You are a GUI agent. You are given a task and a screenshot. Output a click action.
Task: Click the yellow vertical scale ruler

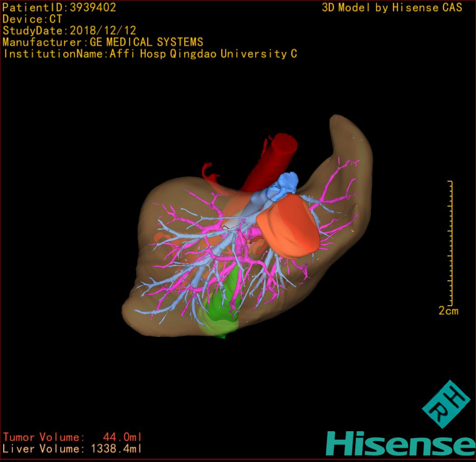(x=450, y=243)
